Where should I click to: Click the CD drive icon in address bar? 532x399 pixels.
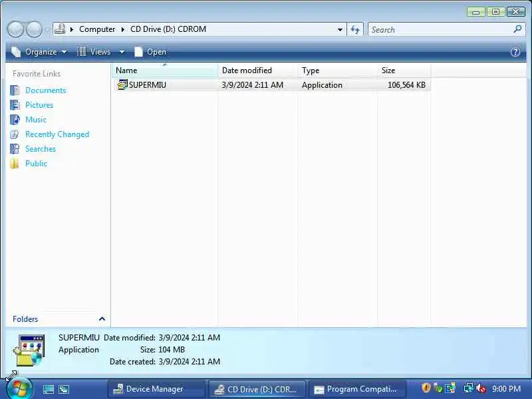coord(60,29)
